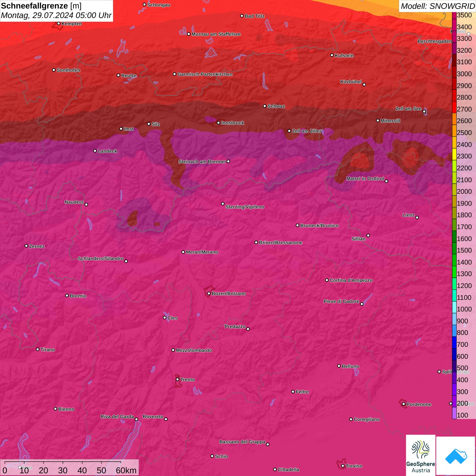This screenshot has width=476, height=476.
Task: Click the Cortina d'Ampezzo marker dot
Action: tap(327, 280)
